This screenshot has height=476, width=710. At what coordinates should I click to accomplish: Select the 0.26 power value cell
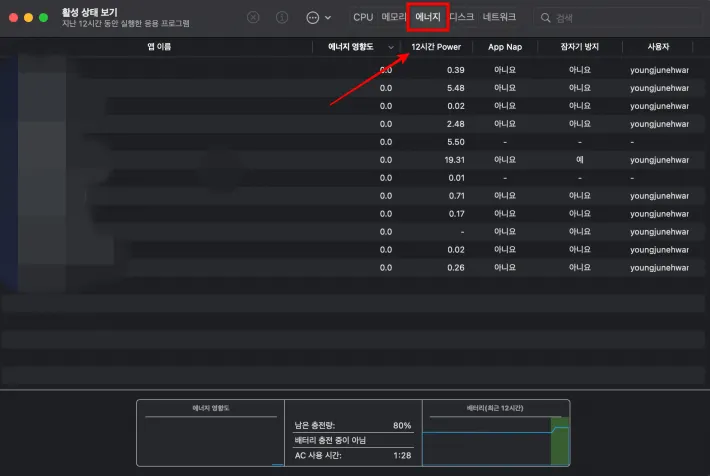coord(456,268)
